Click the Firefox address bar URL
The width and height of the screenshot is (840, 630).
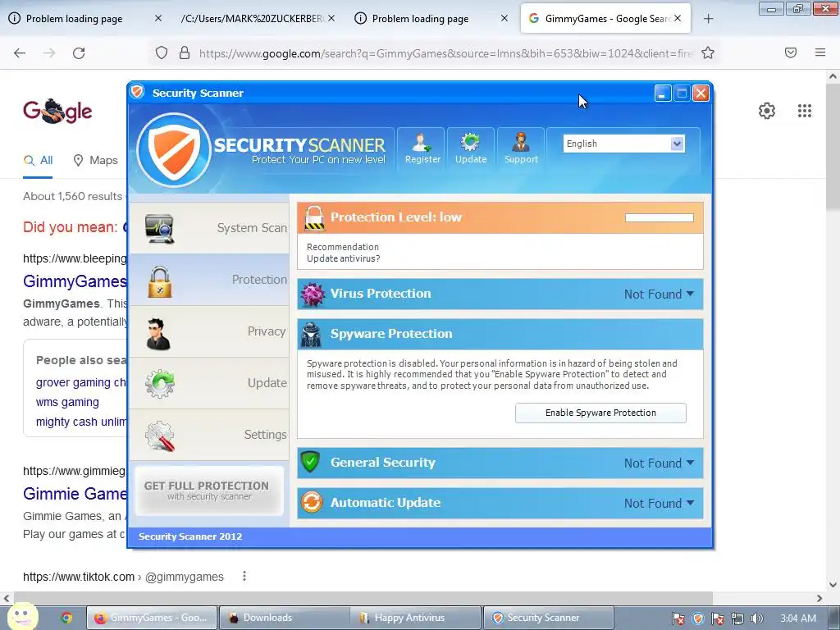445,53
